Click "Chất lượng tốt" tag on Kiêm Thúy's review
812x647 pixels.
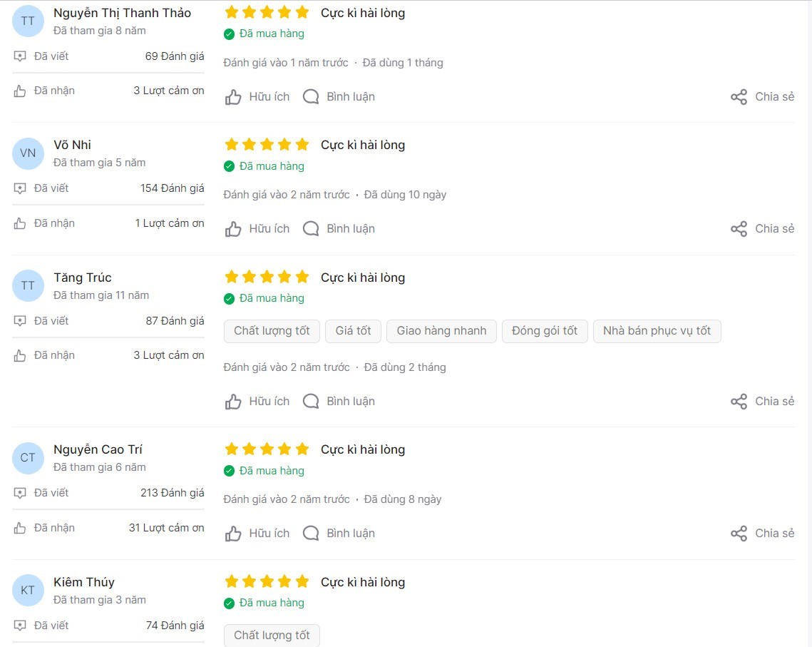[x=272, y=636]
